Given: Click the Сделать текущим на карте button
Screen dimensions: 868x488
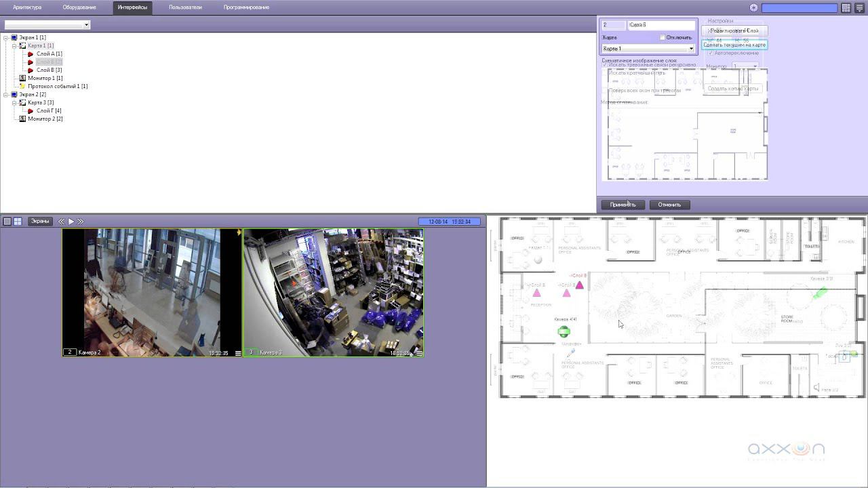Looking at the screenshot, I should pos(734,45).
